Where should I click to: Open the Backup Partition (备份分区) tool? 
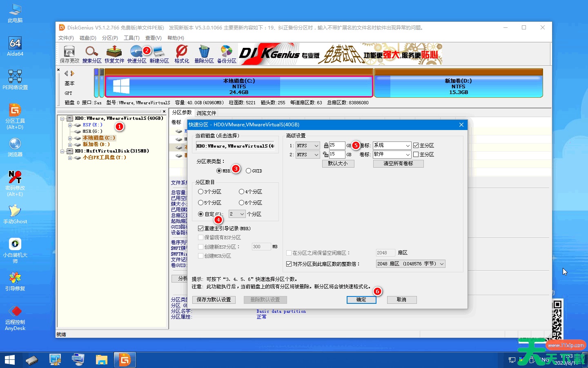coord(227,54)
